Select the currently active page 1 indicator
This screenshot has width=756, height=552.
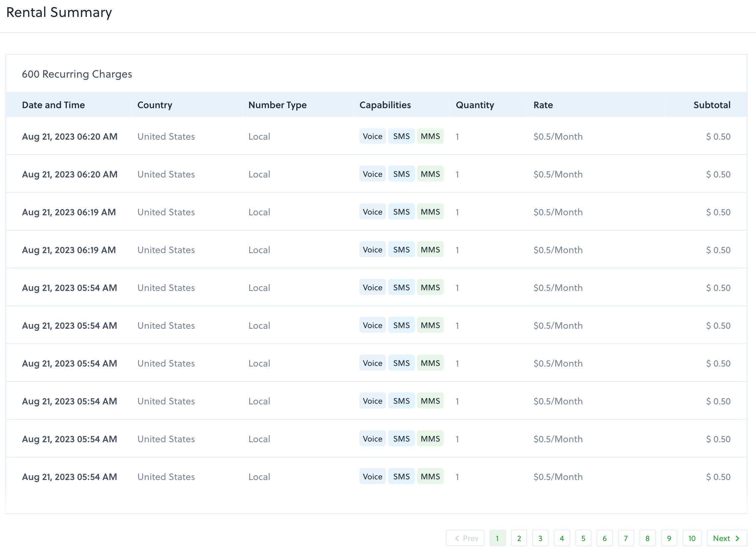click(x=498, y=538)
